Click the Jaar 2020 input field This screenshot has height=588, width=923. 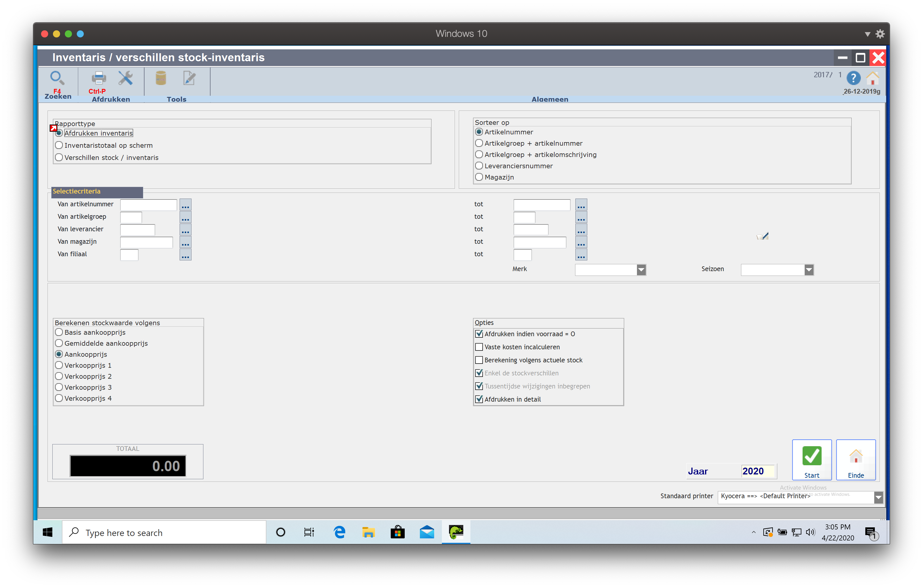click(757, 471)
